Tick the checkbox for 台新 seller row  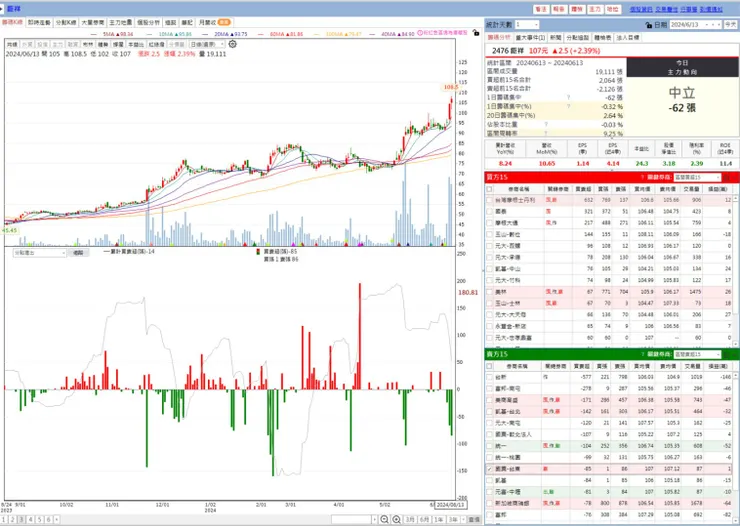[489, 377]
